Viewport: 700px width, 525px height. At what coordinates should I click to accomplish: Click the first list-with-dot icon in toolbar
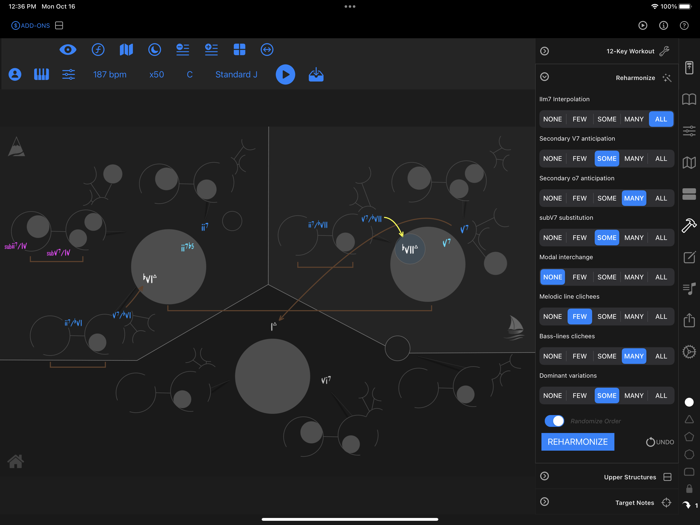coord(183,50)
